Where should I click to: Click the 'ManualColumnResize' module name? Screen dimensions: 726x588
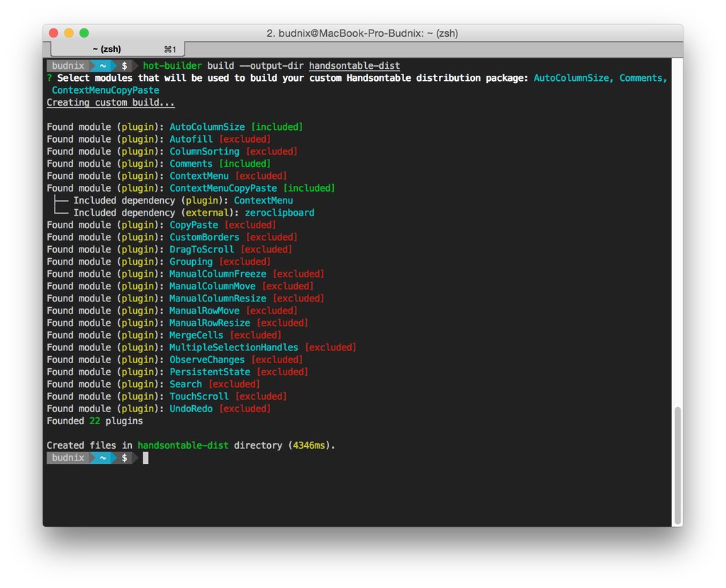pos(218,299)
